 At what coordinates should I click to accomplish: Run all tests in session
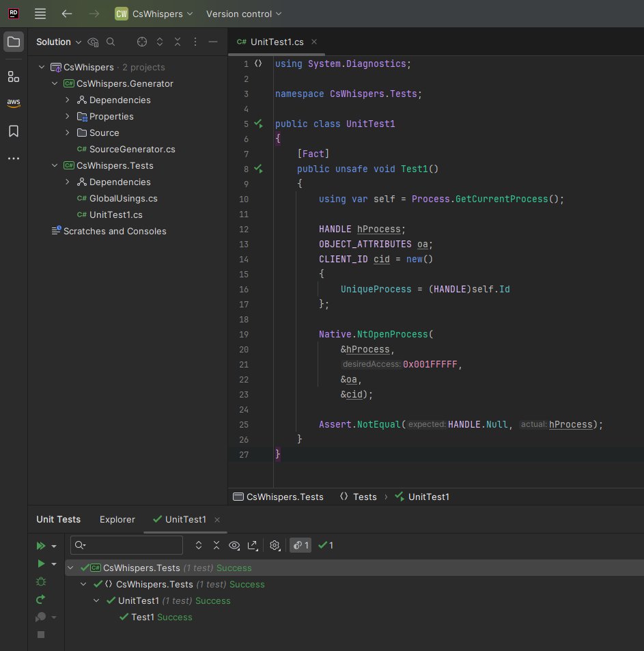click(41, 546)
